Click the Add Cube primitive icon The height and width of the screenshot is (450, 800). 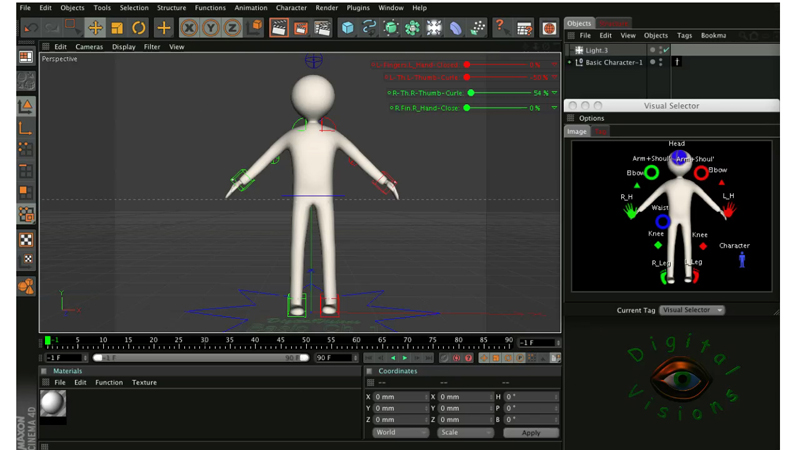[348, 28]
